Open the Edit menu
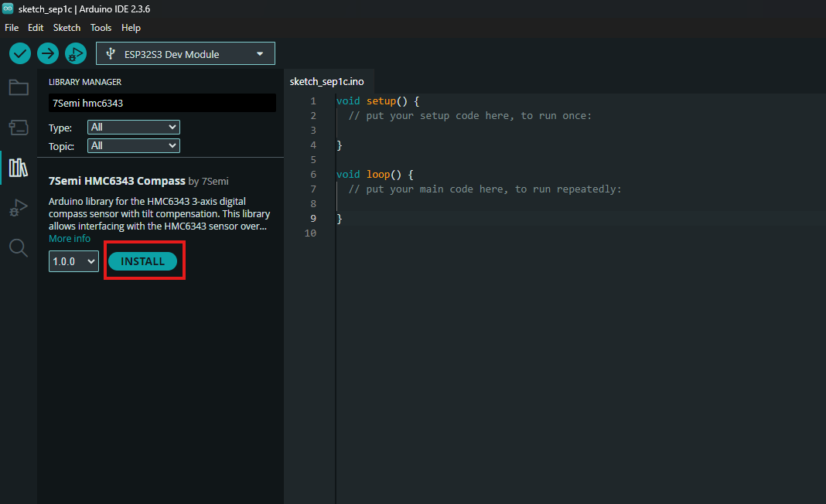 point(36,27)
